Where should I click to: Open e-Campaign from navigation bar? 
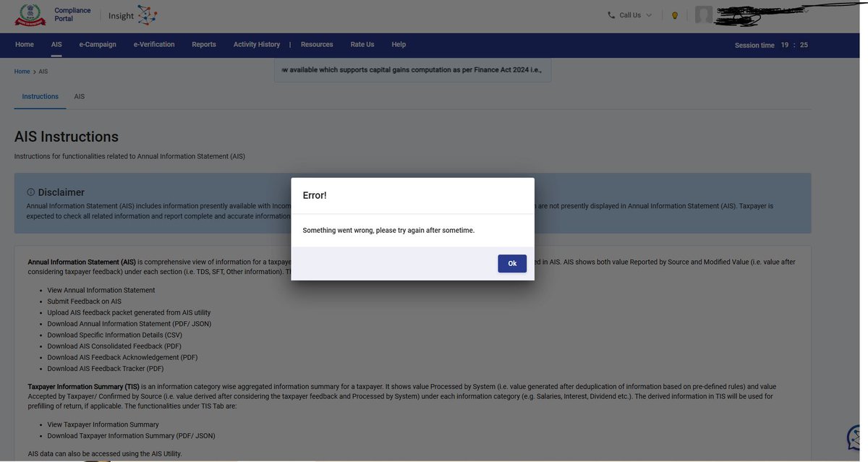pos(98,45)
